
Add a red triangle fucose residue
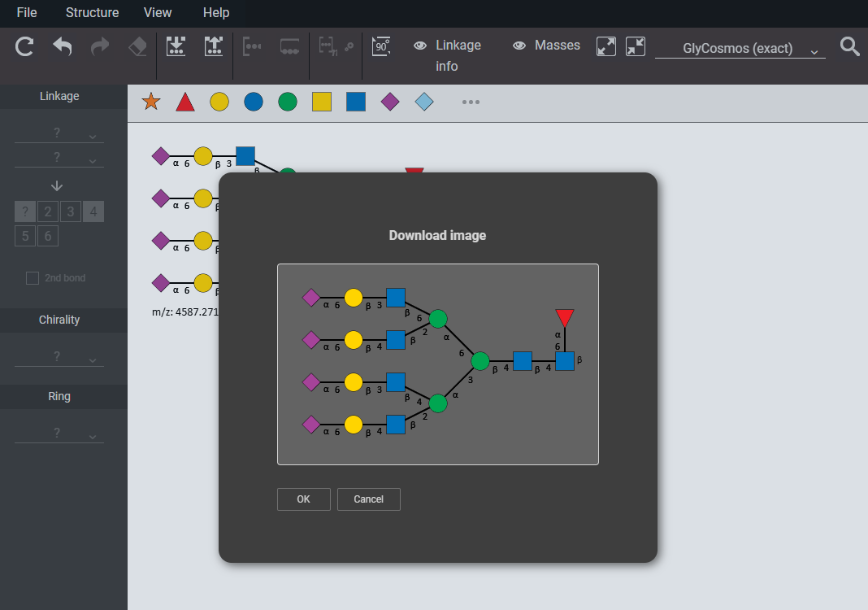pos(185,102)
